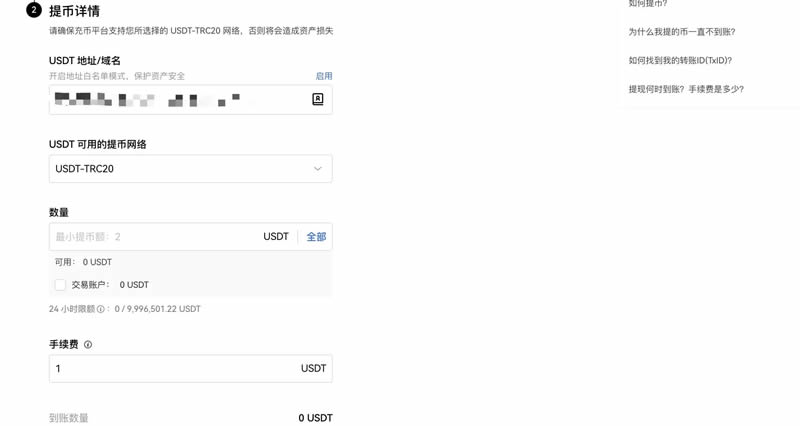Viewport: 800px width, 426px height.
Task: Click info icon beside 24小时限额
Action: tap(101, 309)
